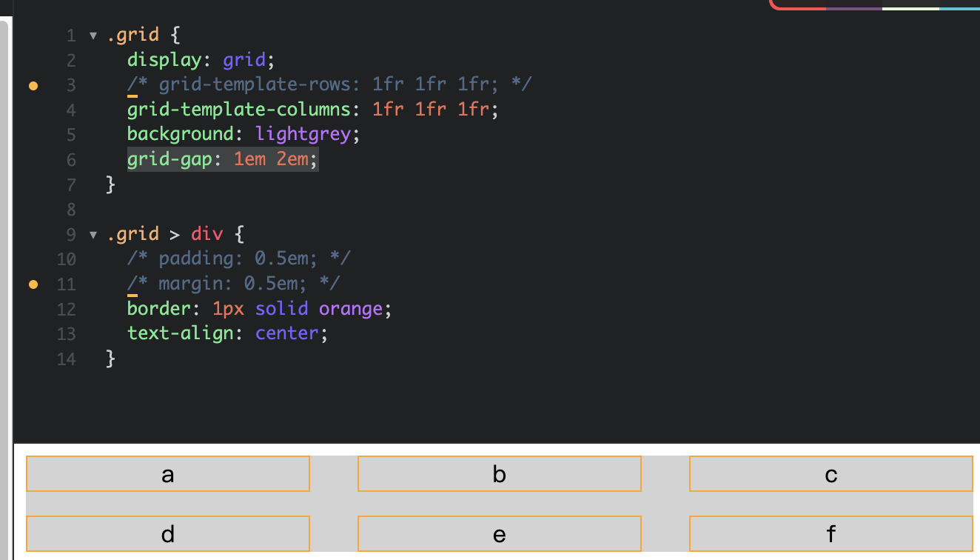Click the orange border color value
980x560 pixels.
[x=351, y=308]
